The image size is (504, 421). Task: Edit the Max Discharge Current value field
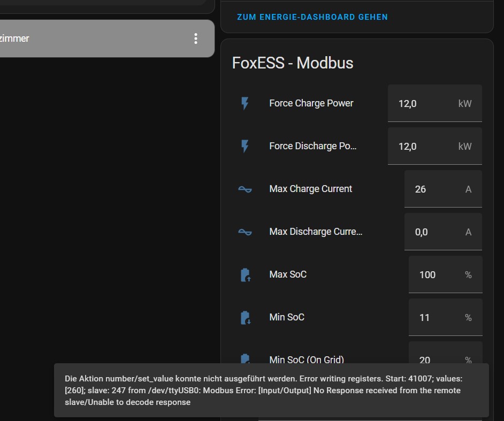click(443, 232)
